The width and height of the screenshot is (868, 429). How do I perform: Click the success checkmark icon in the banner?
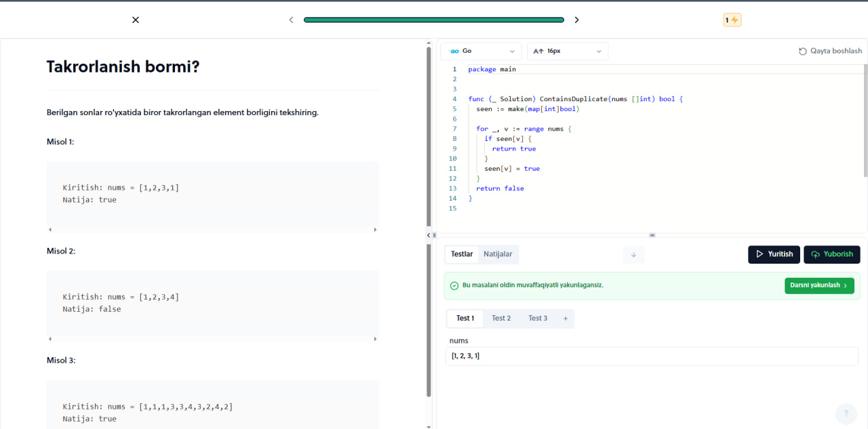[x=454, y=285]
